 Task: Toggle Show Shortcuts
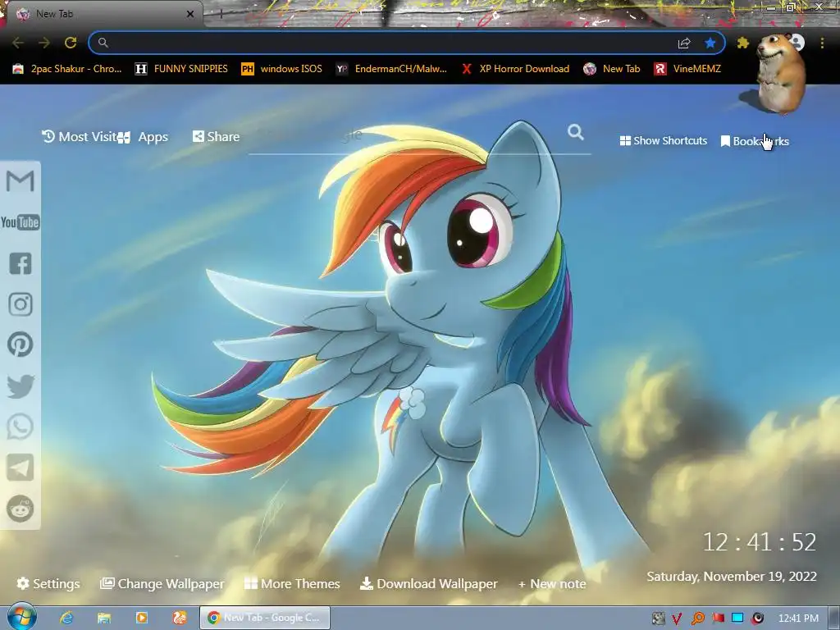[x=663, y=140]
